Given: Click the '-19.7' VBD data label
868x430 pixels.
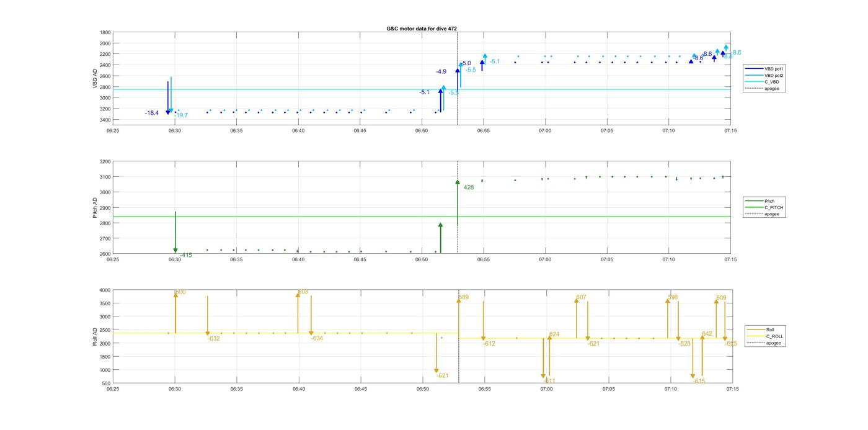Looking at the screenshot, I should [181, 115].
